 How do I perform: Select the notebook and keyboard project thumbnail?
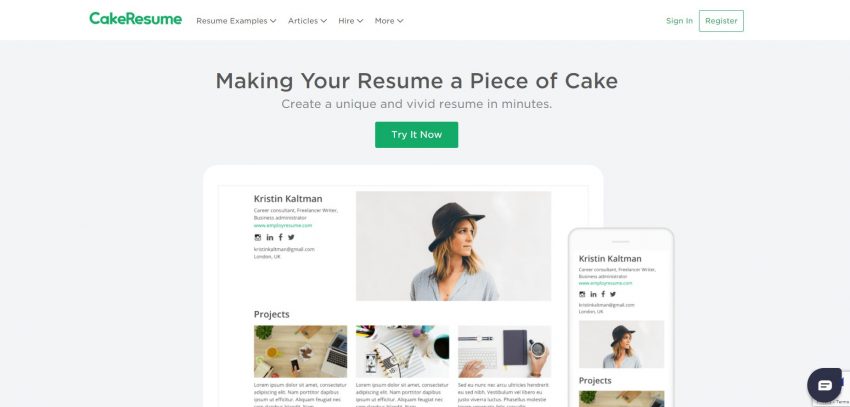(x=505, y=351)
